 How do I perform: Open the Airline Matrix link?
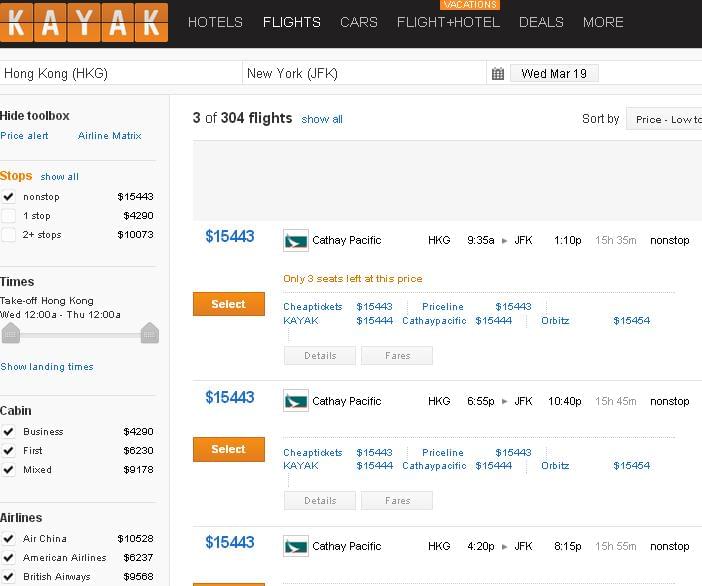click(110, 136)
